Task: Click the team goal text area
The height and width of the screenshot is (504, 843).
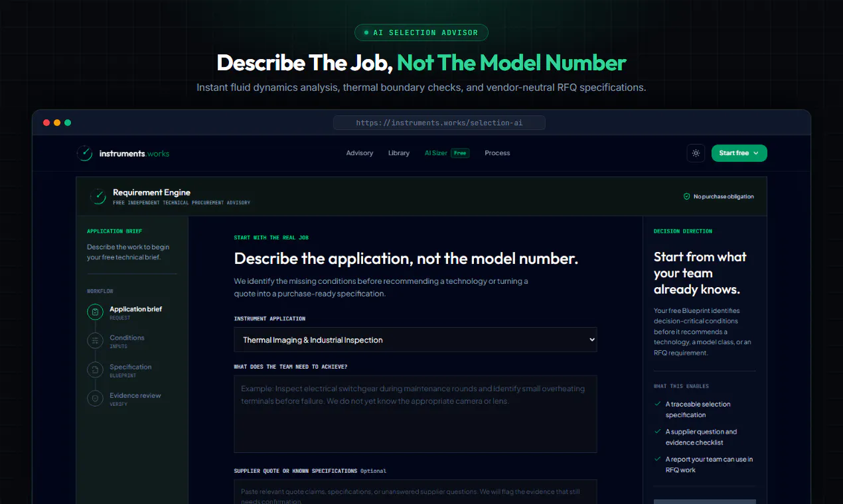Action: pyautogui.click(x=416, y=414)
